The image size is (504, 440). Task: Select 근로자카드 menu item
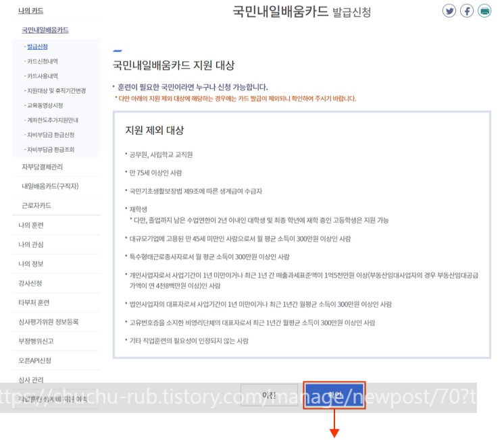coord(36,206)
